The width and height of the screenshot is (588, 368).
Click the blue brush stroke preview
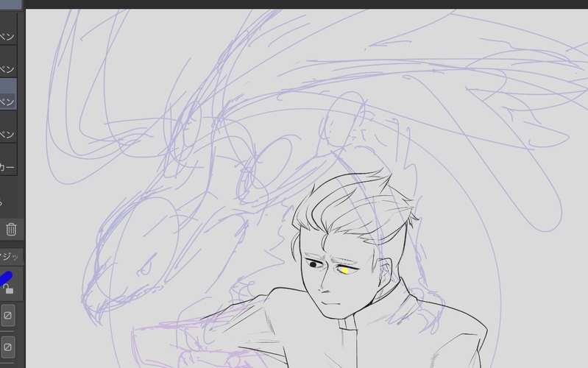click(x=6, y=278)
